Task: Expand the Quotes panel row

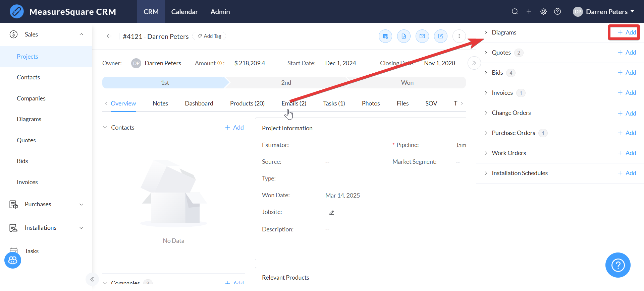Action: click(486, 53)
